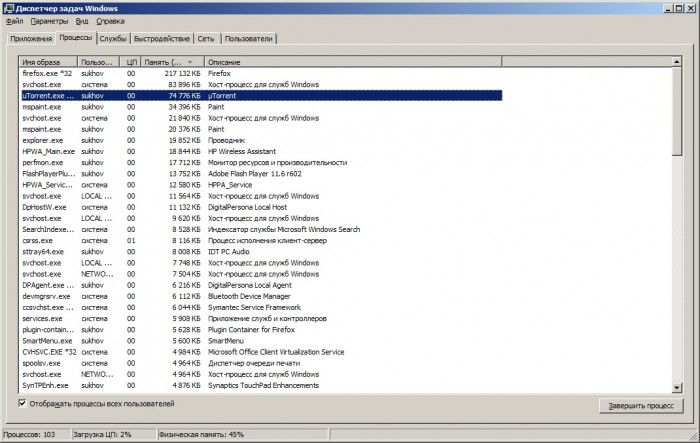Image resolution: width=700 pixels, height=443 pixels.
Task: Select svchost.exe using 9 620 КБ
Action: click(x=261, y=218)
